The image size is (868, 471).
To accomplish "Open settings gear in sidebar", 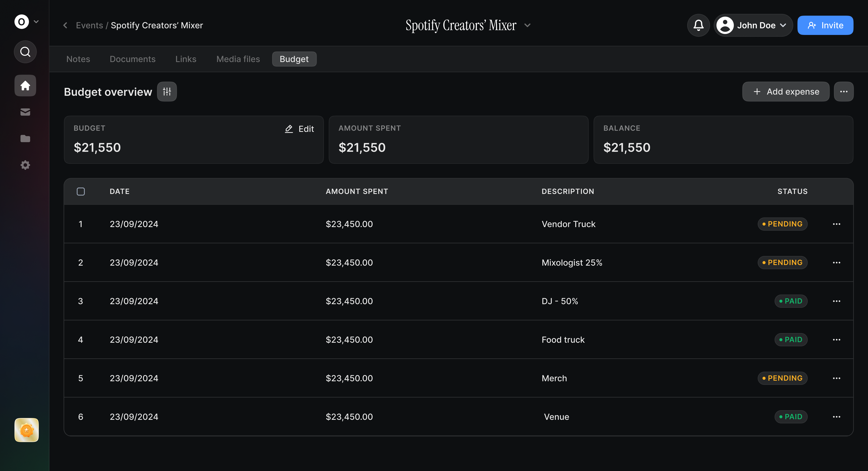I will (25, 165).
